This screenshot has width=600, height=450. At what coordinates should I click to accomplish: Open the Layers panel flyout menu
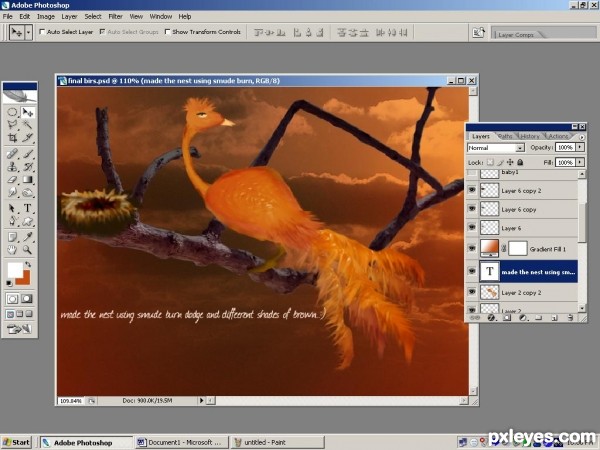582,137
